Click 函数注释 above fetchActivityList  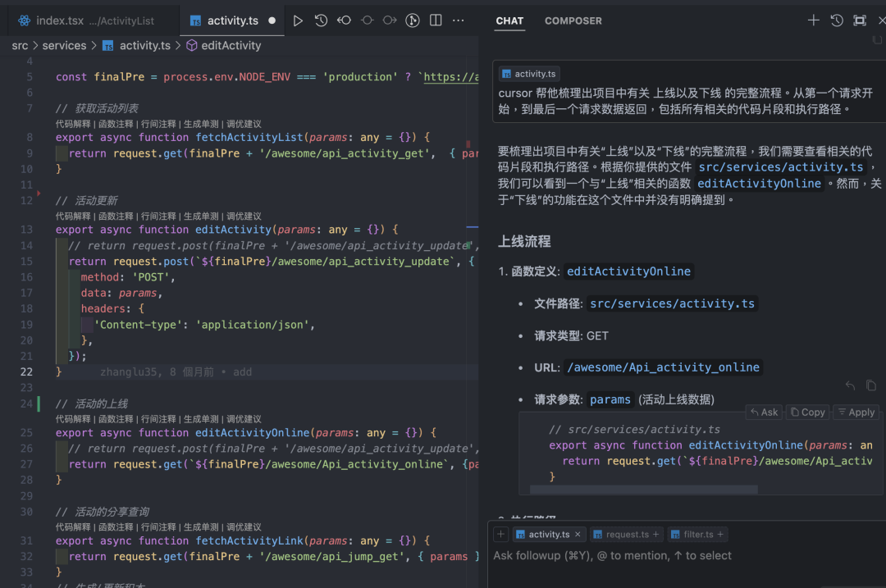(116, 124)
